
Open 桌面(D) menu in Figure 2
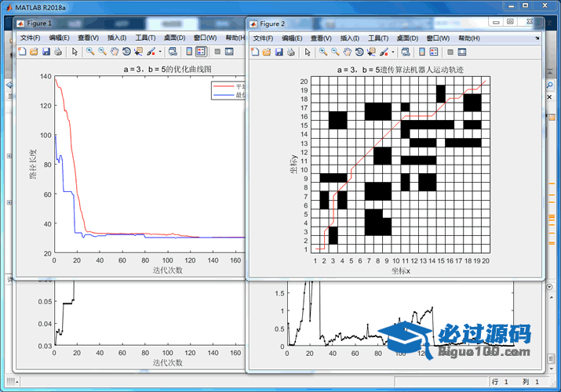click(x=407, y=38)
